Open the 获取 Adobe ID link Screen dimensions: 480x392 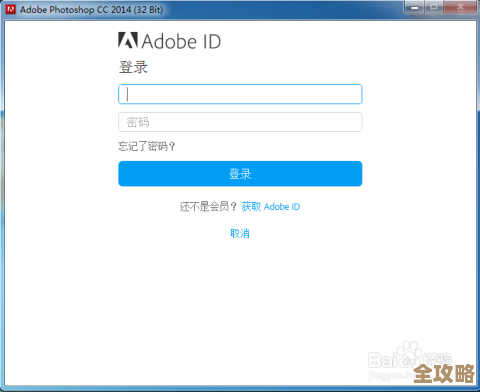(x=270, y=207)
